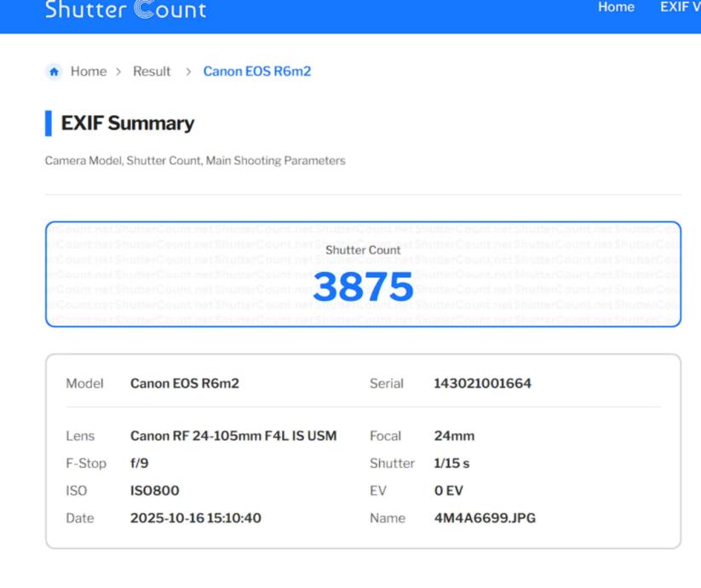Navigate to Result breadcrumb link

152,72
